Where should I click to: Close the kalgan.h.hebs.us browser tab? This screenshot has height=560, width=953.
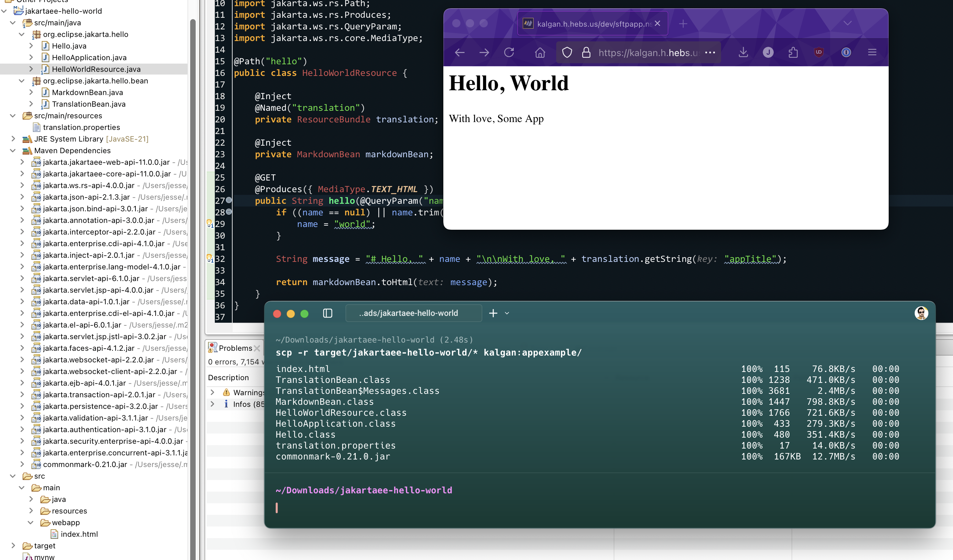tap(657, 24)
